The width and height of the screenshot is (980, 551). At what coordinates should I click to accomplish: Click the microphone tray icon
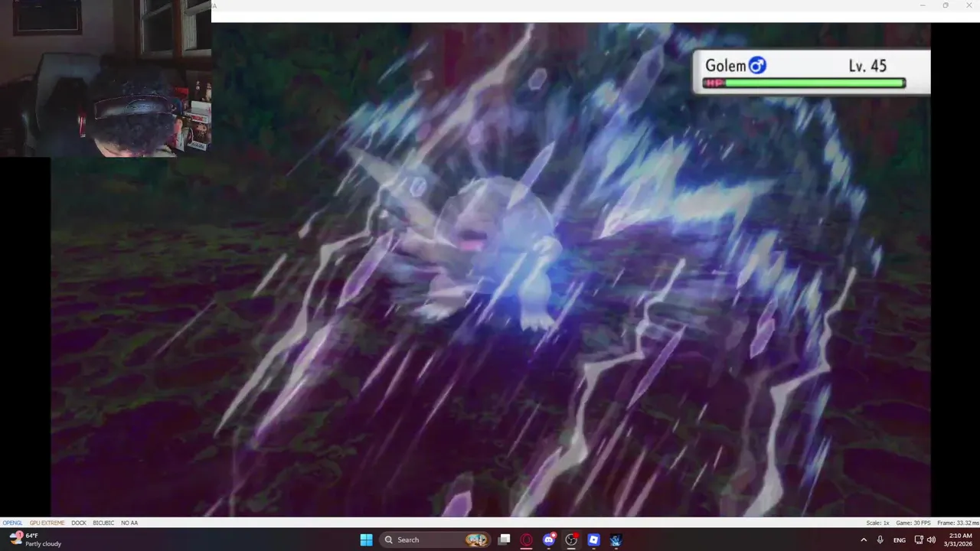(x=880, y=540)
